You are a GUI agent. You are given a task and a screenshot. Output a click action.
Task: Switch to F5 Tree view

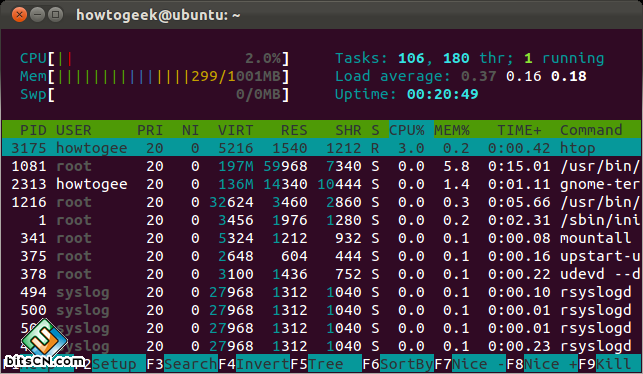pos(326,364)
